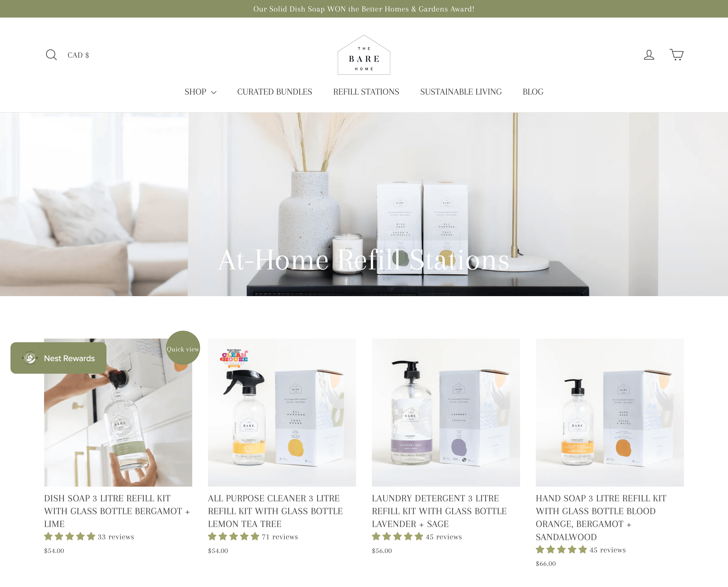728x587 pixels.
Task: Click the promo banner announcement bar
Action: (x=364, y=9)
